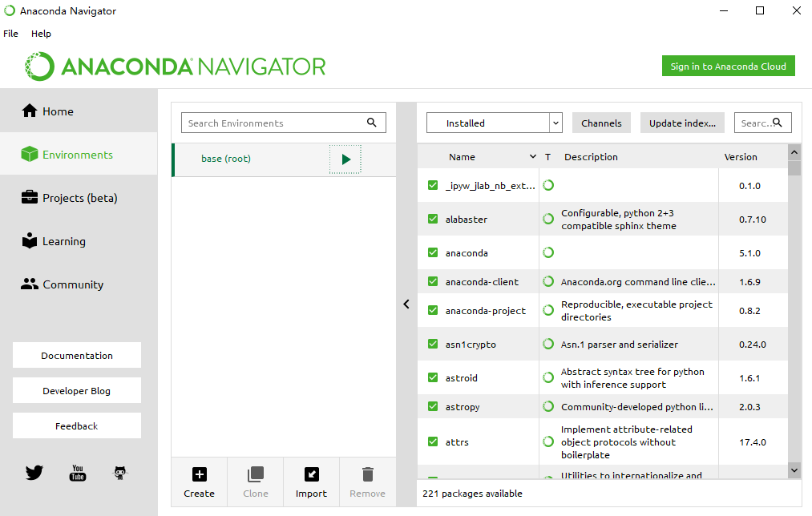Click the type icon for anaconda package
The image size is (812, 516).
pyautogui.click(x=548, y=252)
